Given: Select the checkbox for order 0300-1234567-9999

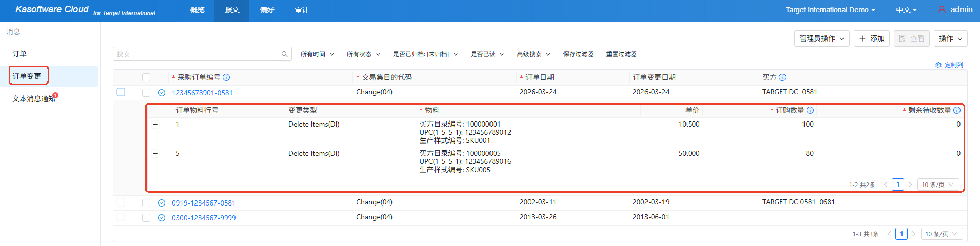Looking at the screenshot, I should point(146,218).
